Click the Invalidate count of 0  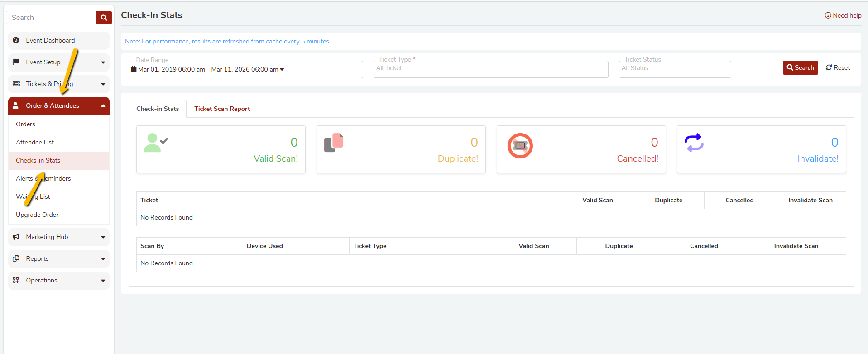(x=834, y=142)
